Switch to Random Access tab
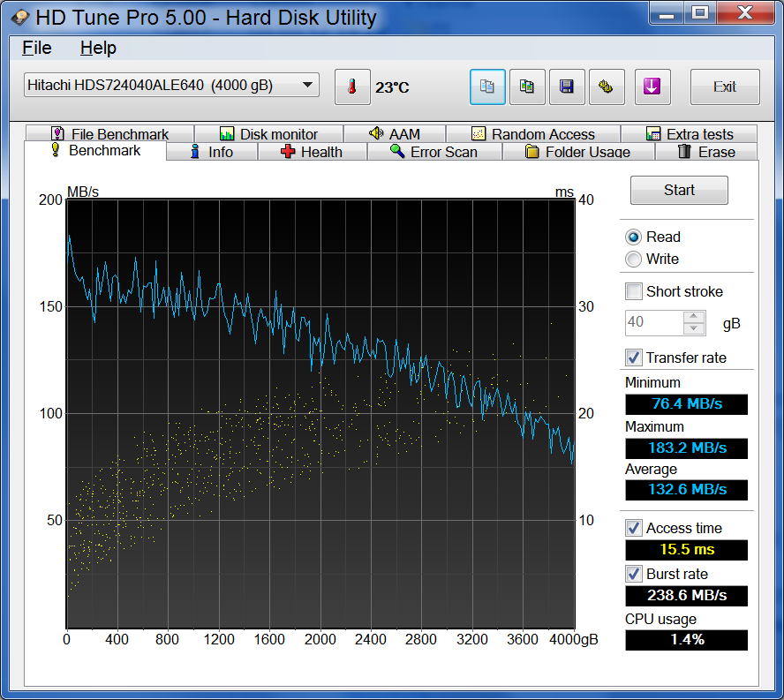The width and height of the screenshot is (784, 700). pyautogui.click(x=533, y=134)
